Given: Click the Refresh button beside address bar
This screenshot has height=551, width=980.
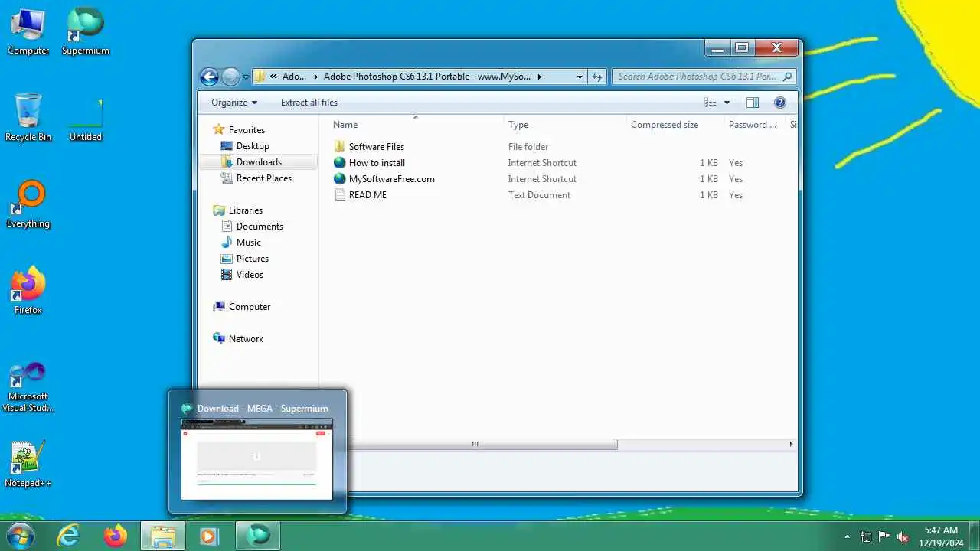Looking at the screenshot, I should [x=597, y=77].
